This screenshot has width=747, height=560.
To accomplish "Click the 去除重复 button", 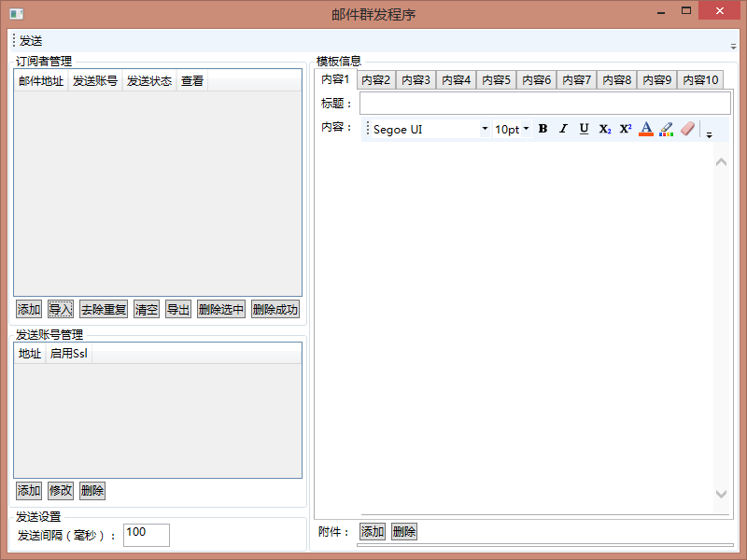I will click(104, 310).
